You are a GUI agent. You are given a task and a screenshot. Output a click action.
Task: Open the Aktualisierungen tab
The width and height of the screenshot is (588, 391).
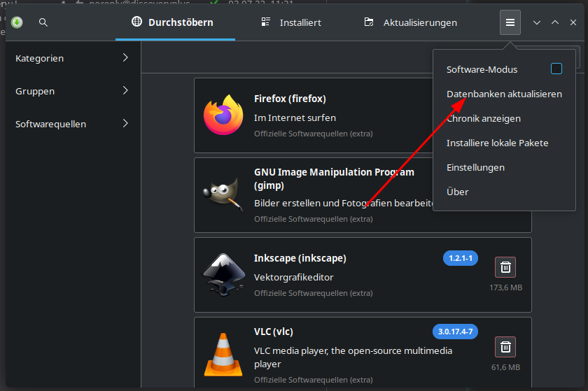411,22
